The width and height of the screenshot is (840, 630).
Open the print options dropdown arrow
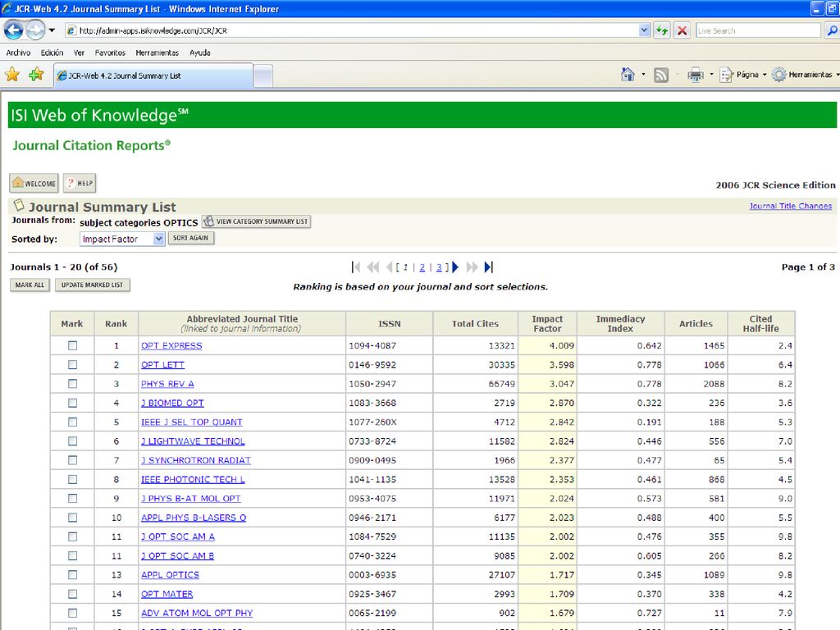(711, 75)
